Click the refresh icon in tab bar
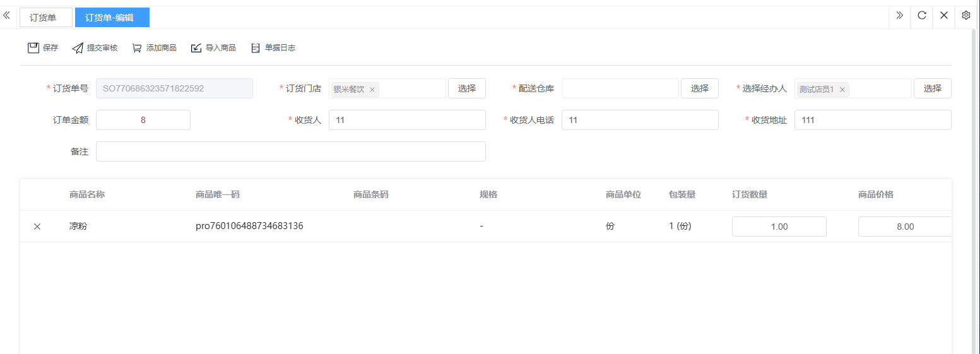Viewport: 980px width, 354px height. pos(922,16)
